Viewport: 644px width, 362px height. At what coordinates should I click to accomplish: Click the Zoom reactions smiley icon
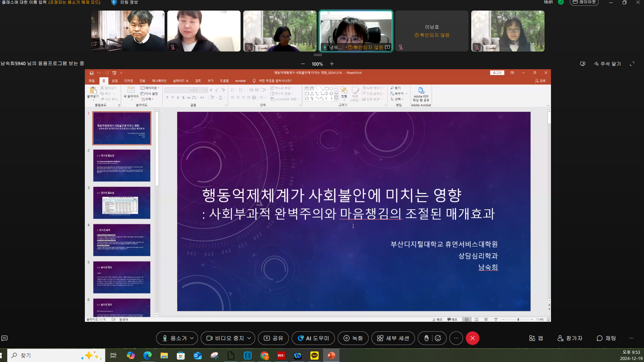tap(438, 338)
